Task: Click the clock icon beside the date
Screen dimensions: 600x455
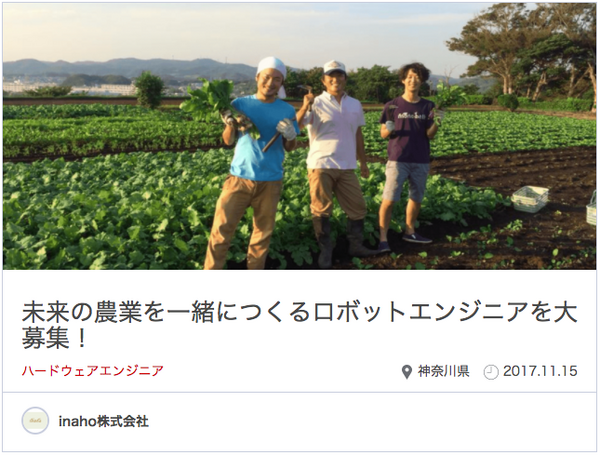Action: 491,372
